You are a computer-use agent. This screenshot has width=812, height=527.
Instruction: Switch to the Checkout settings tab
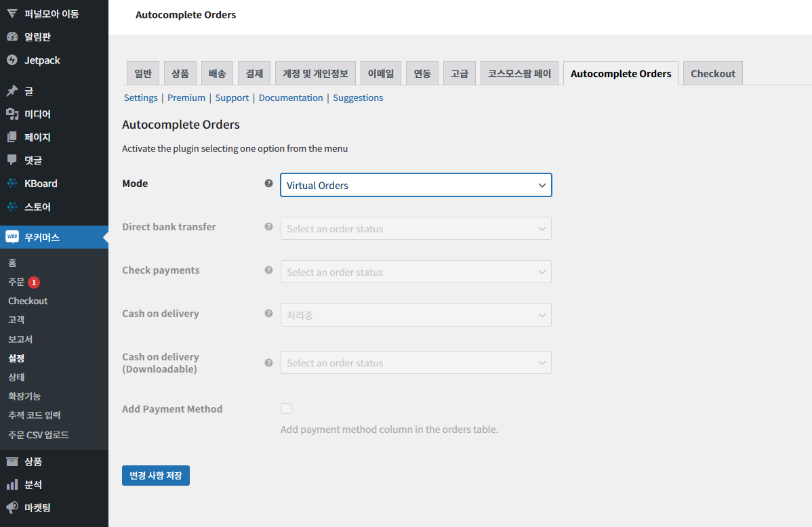tap(713, 73)
